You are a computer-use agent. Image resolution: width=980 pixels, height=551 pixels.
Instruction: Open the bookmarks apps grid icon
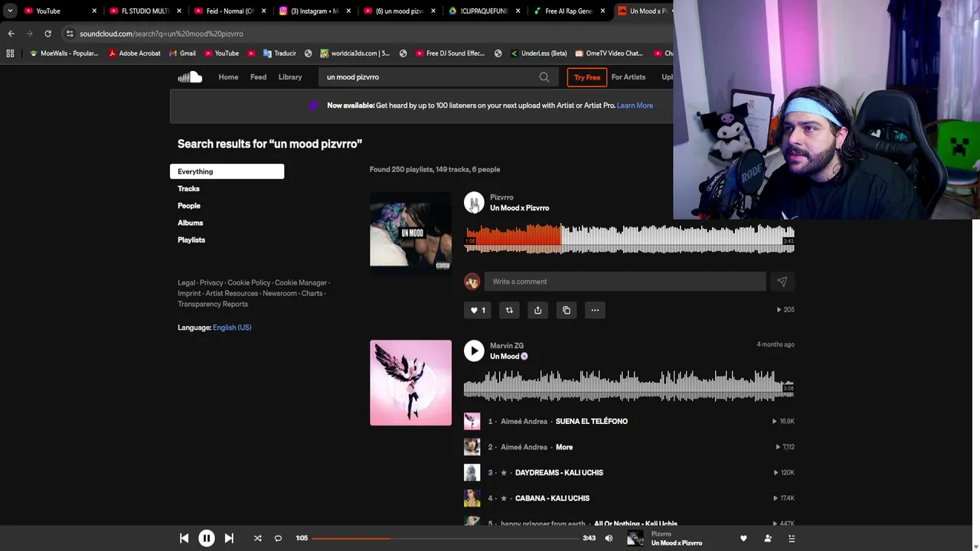[10, 53]
